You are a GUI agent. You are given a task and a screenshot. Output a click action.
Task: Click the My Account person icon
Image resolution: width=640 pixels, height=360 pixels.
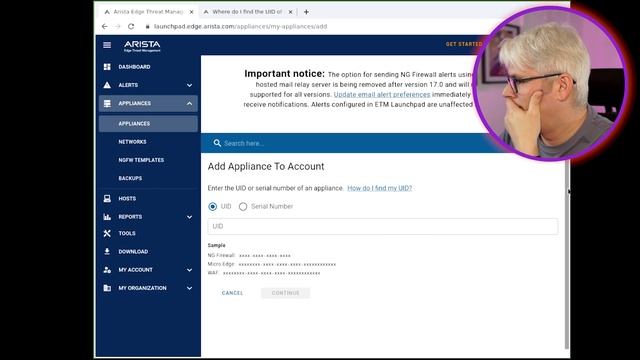pos(107,270)
